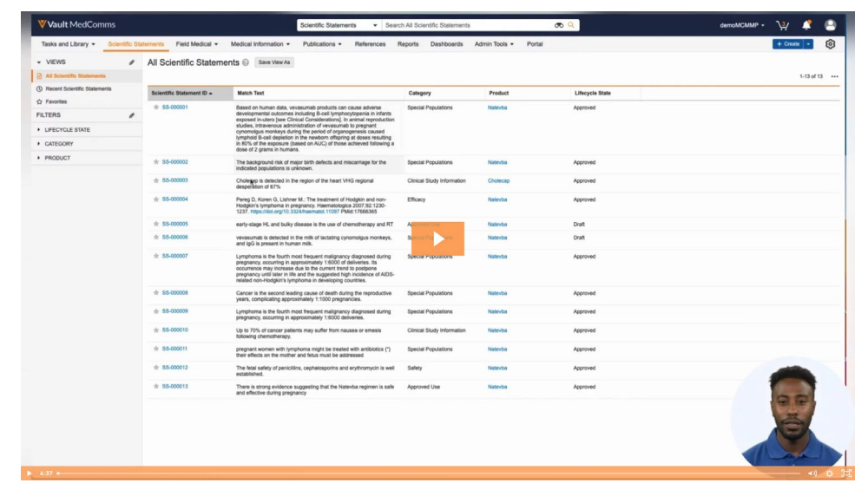Select the All Scientific Statements view
The height and width of the screenshot is (496, 868).
tap(76, 75)
